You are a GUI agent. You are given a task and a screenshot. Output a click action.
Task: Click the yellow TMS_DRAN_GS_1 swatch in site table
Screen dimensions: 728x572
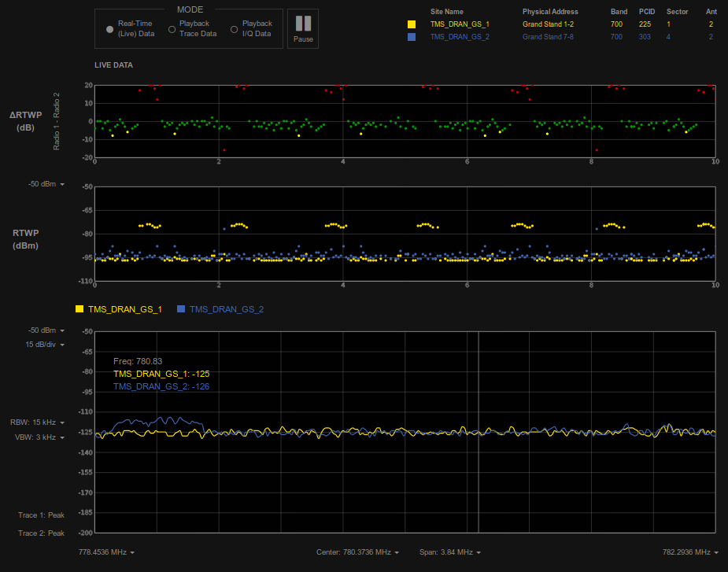412,24
